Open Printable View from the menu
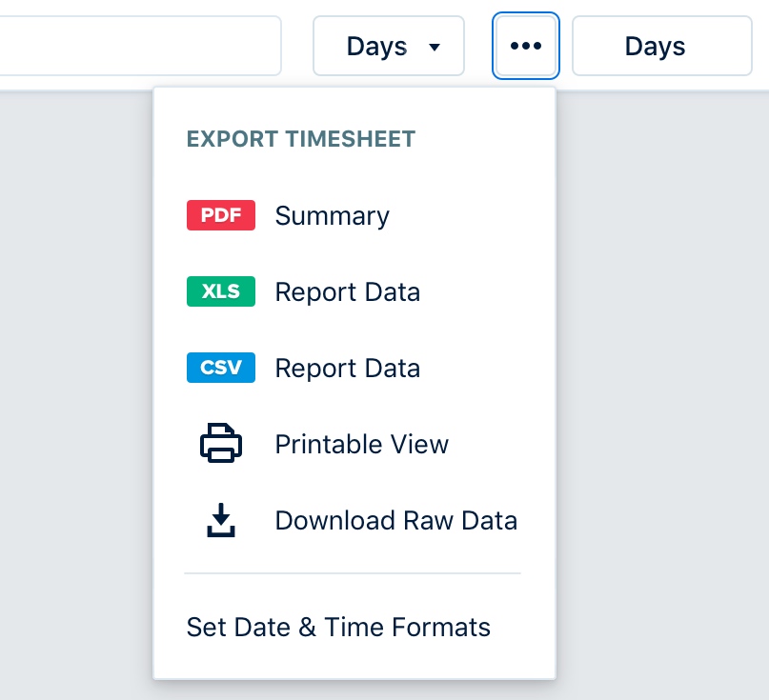This screenshot has width=769, height=700. click(361, 443)
